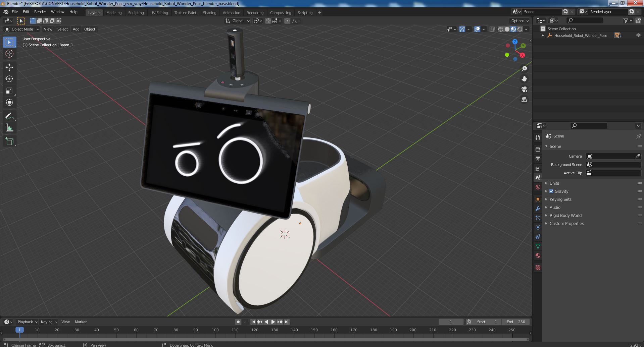The width and height of the screenshot is (644, 347).
Task: Toggle viewport overlays display
Action: 477,29
